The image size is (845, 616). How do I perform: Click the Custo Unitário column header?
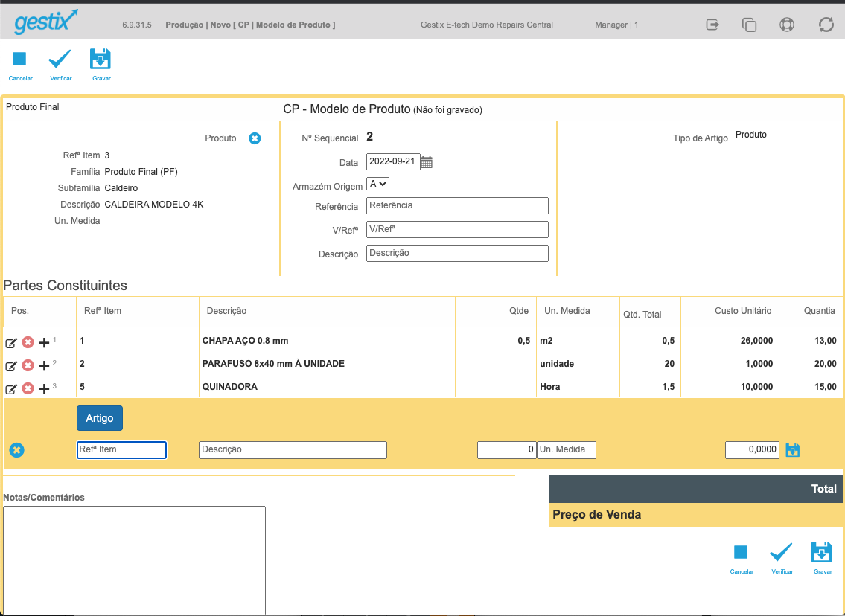click(743, 311)
